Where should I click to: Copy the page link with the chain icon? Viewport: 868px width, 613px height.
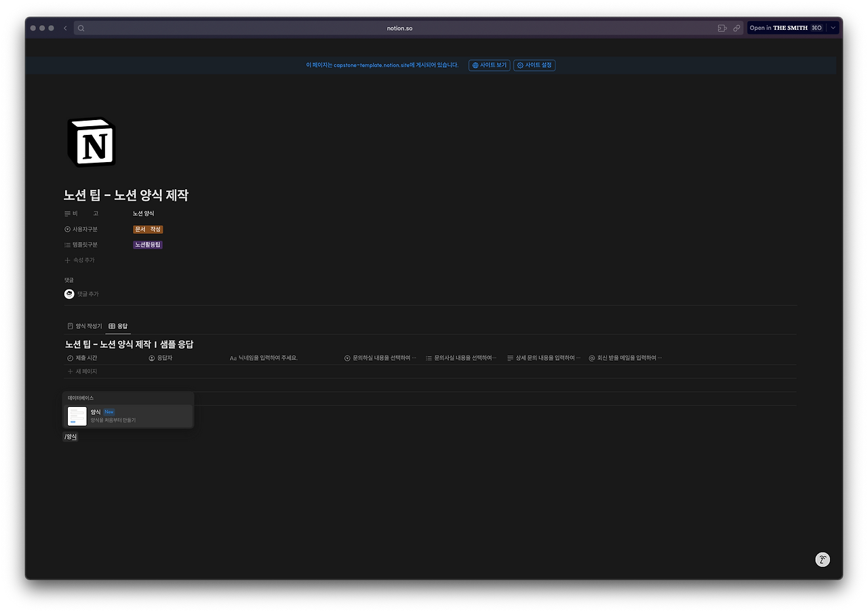tap(736, 28)
